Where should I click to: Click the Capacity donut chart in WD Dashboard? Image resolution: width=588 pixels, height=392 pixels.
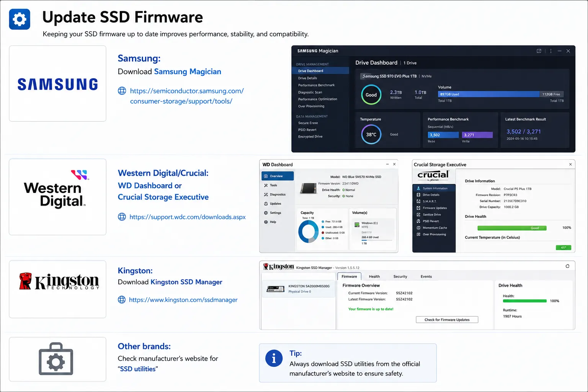(308, 232)
